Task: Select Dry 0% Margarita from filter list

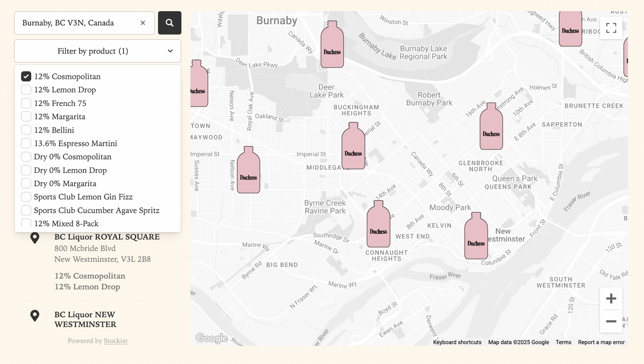Action: pyautogui.click(x=26, y=183)
